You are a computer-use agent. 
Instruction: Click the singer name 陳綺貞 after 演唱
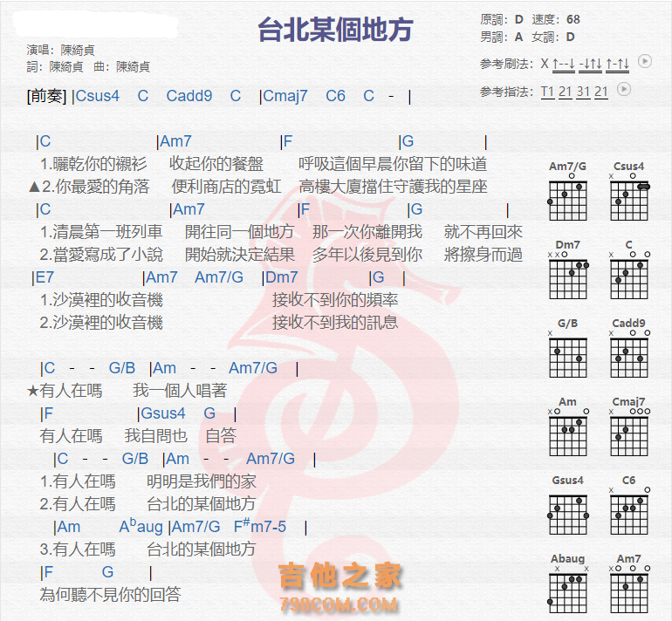(78, 50)
